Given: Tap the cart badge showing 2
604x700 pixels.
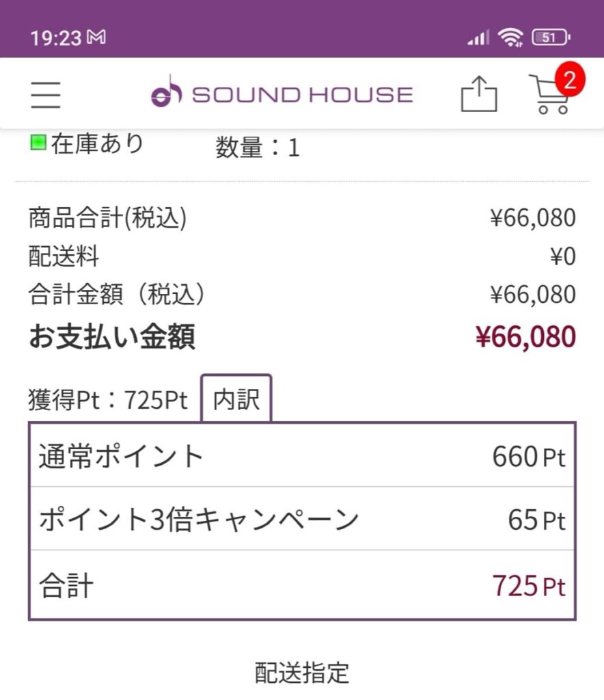Looking at the screenshot, I should (x=570, y=81).
